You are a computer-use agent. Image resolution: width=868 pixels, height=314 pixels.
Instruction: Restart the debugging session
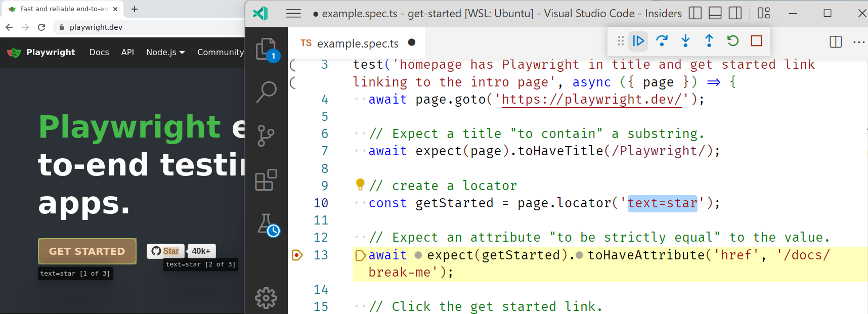733,41
